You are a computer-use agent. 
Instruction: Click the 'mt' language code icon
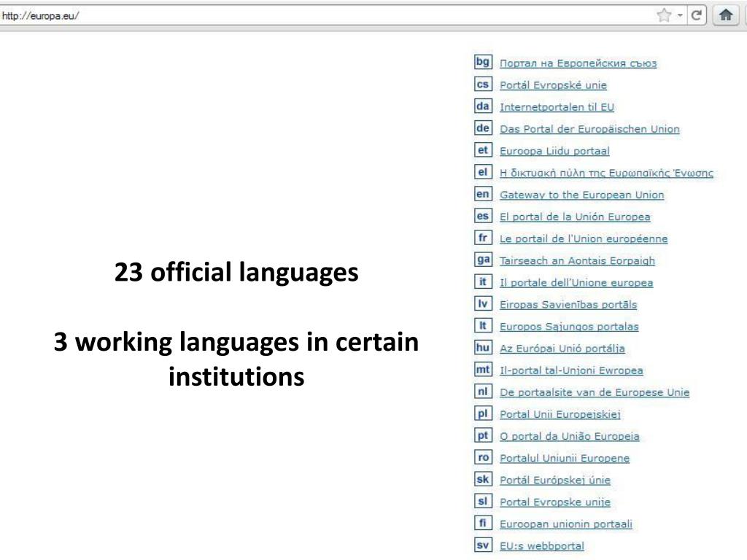click(x=483, y=369)
